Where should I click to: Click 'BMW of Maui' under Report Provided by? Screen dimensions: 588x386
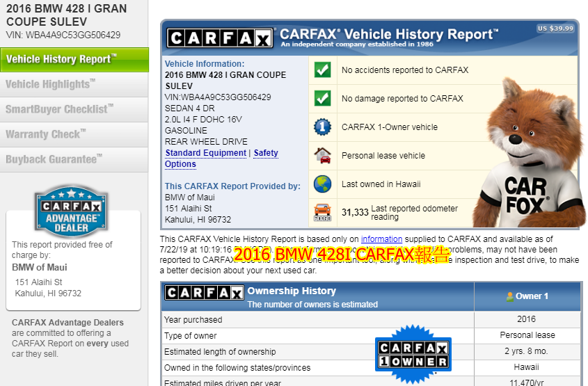[x=190, y=198]
